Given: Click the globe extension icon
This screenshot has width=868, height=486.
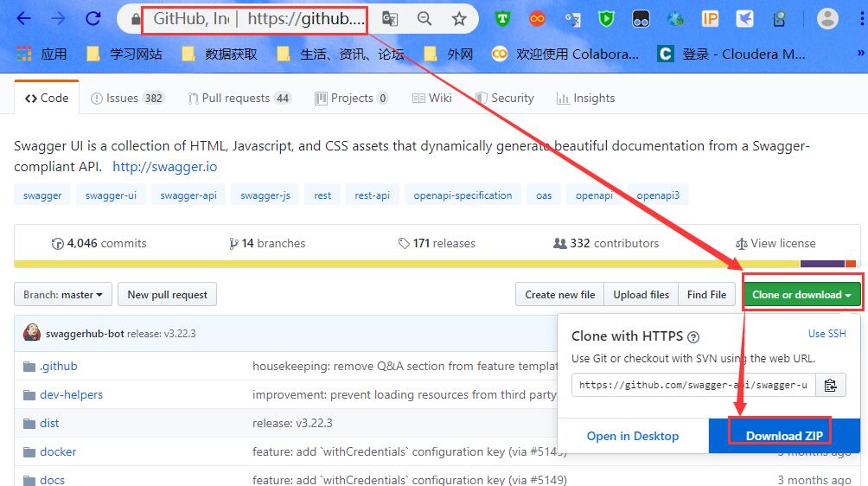Looking at the screenshot, I should 675,19.
